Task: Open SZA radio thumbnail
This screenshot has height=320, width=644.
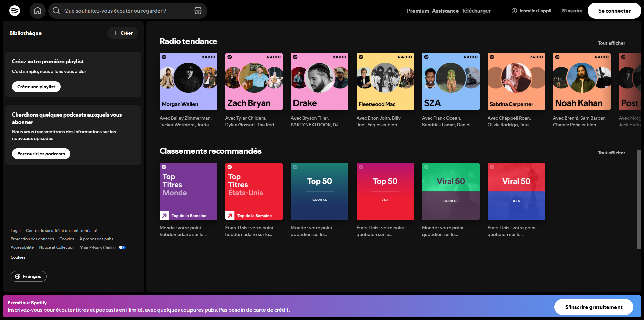Action: (x=451, y=82)
